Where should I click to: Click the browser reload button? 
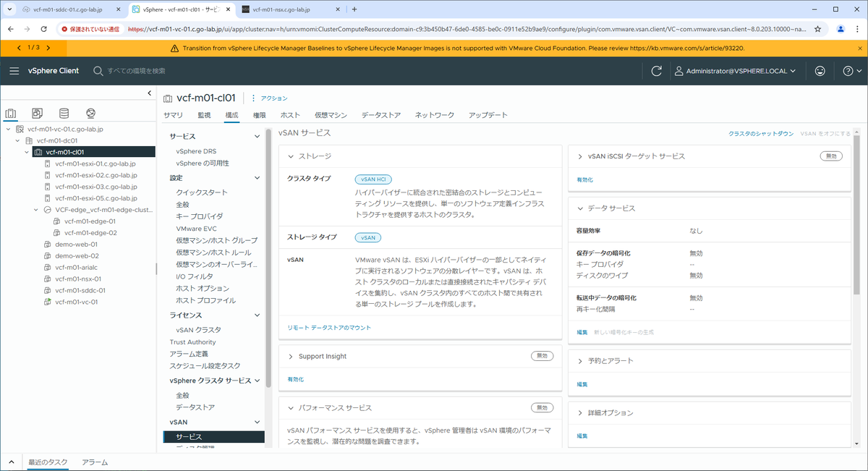[x=44, y=29]
